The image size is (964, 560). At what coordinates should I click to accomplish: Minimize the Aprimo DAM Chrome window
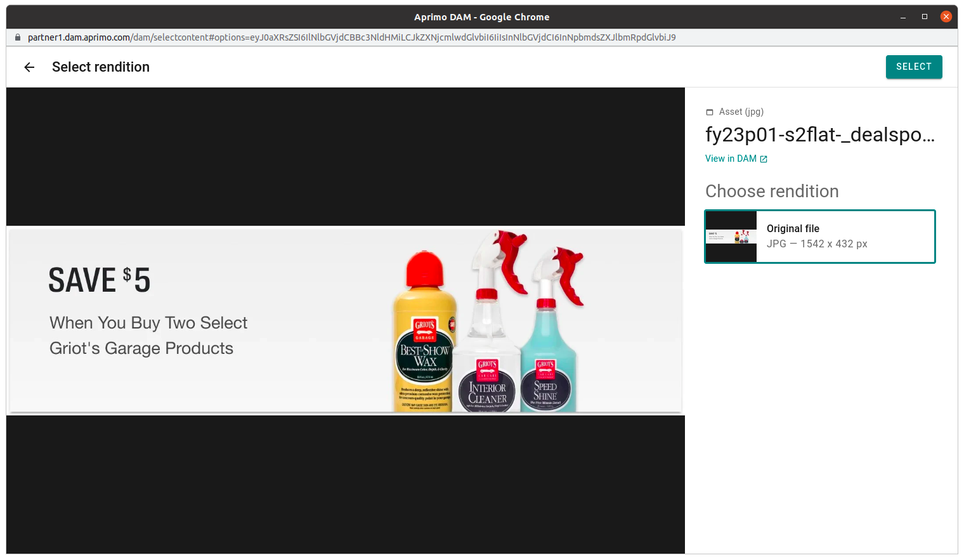click(x=903, y=17)
